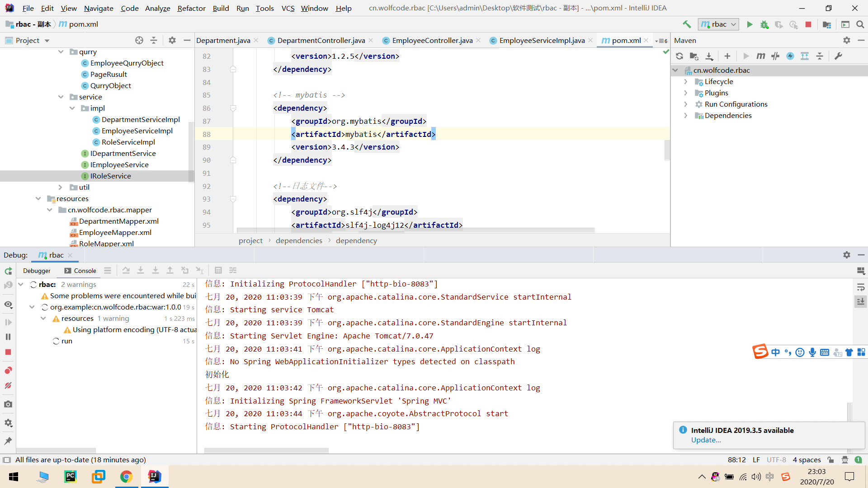Image resolution: width=868 pixels, height=488 pixels.
Task: Click the settings gear icon in Project panel
Action: coord(172,40)
